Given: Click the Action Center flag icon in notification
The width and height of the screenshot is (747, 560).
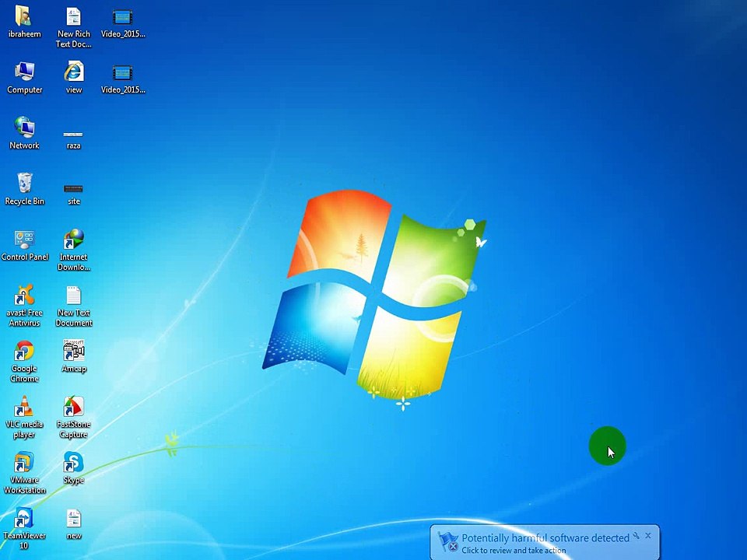Looking at the screenshot, I should pyautogui.click(x=448, y=543).
